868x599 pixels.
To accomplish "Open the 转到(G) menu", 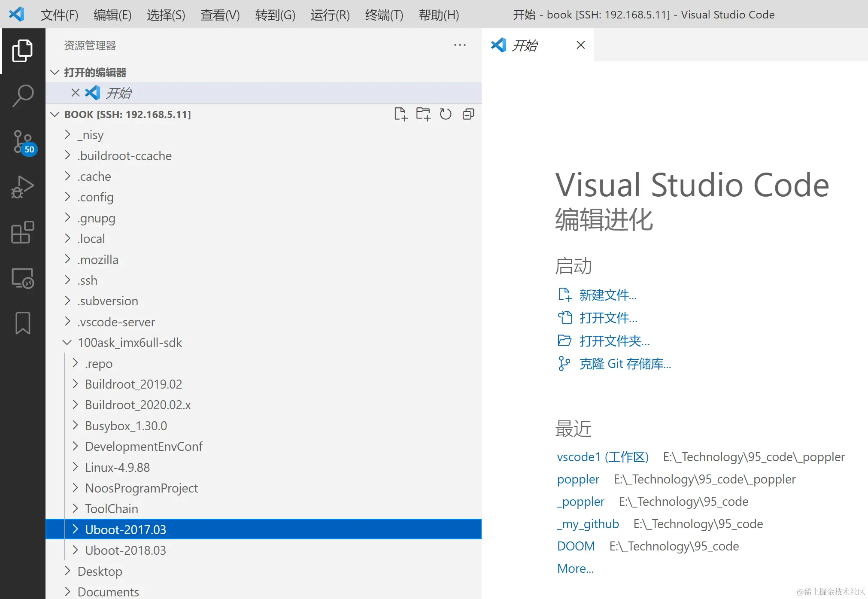I will [x=275, y=15].
